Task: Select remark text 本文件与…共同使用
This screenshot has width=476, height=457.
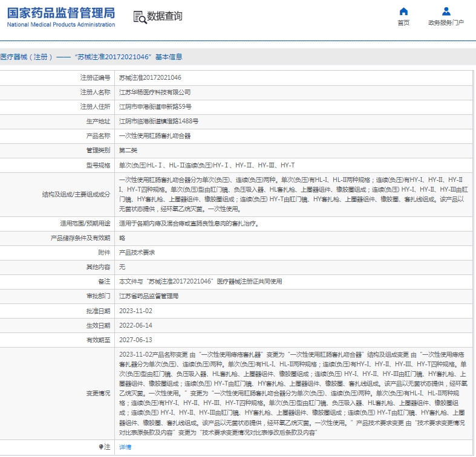Action: click(x=200, y=282)
